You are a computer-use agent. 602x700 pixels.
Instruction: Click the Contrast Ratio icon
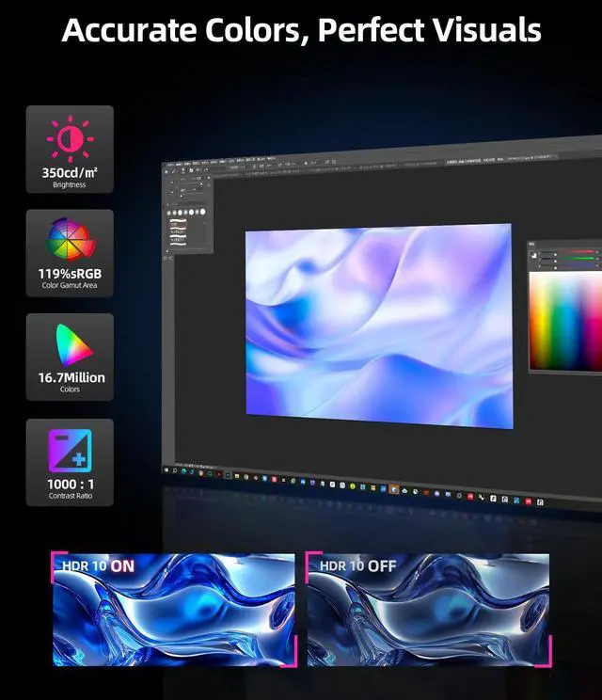70,451
